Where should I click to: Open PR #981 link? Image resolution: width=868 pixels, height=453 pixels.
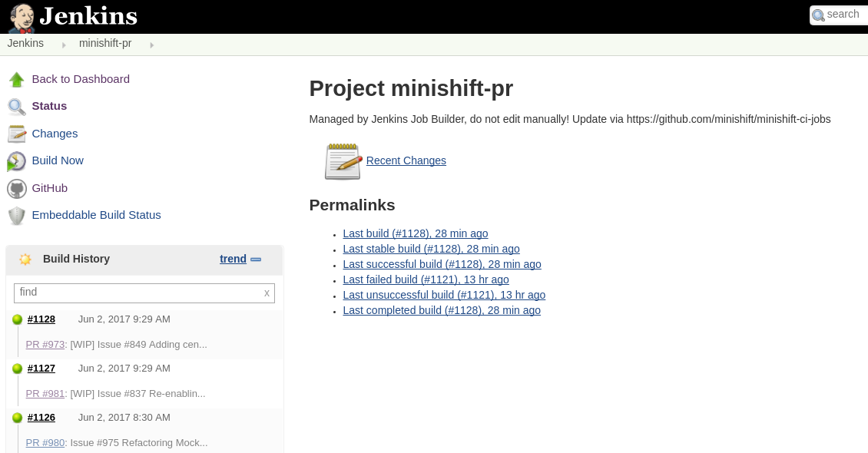click(45, 394)
